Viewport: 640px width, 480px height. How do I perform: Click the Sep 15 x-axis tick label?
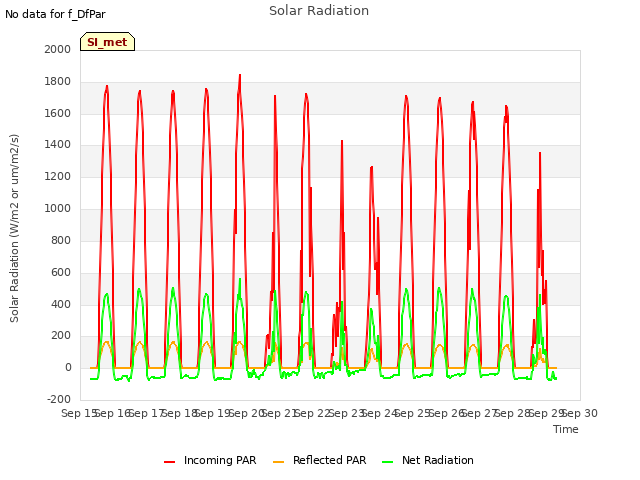tap(78, 413)
